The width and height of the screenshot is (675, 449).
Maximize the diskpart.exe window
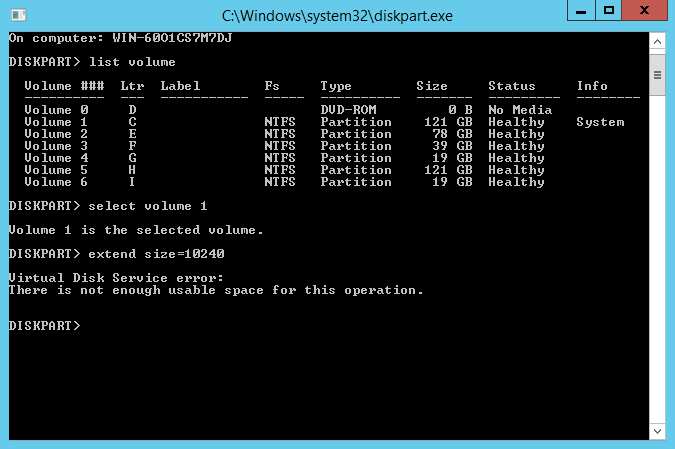[608, 10]
